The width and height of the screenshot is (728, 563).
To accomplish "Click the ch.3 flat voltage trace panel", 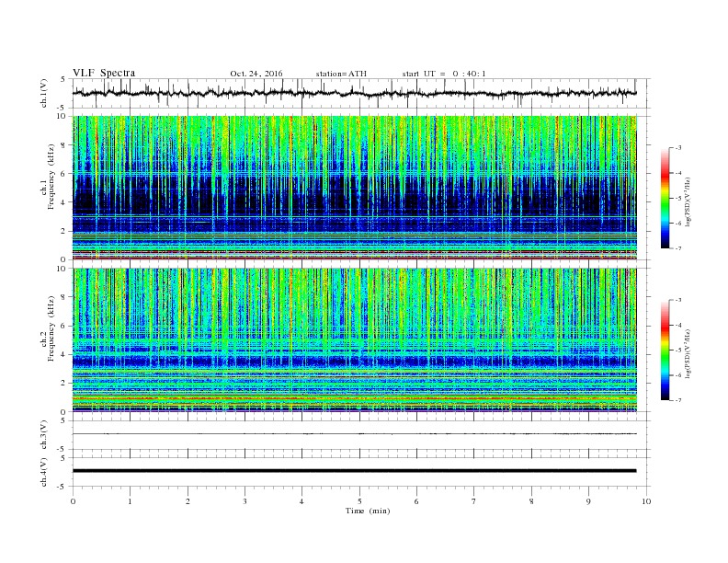I will pos(361,435).
